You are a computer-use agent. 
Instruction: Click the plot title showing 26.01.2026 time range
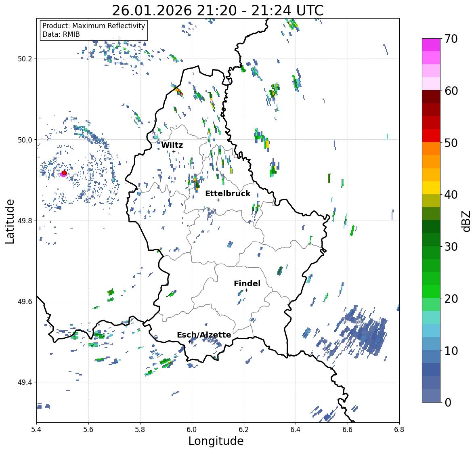[x=218, y=10]
